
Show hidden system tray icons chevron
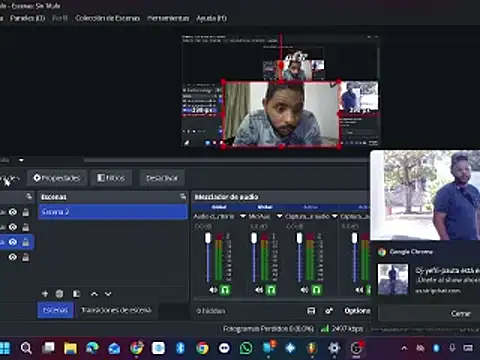404,348
